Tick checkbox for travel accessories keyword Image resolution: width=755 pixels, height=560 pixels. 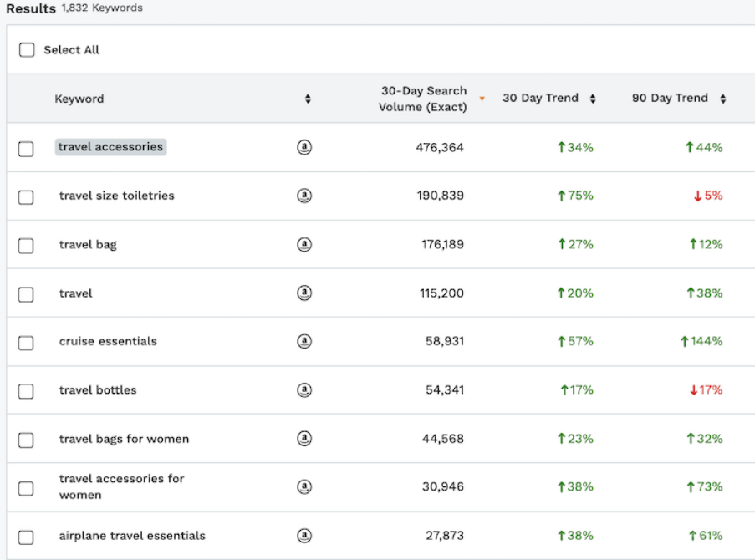[26, 149]
